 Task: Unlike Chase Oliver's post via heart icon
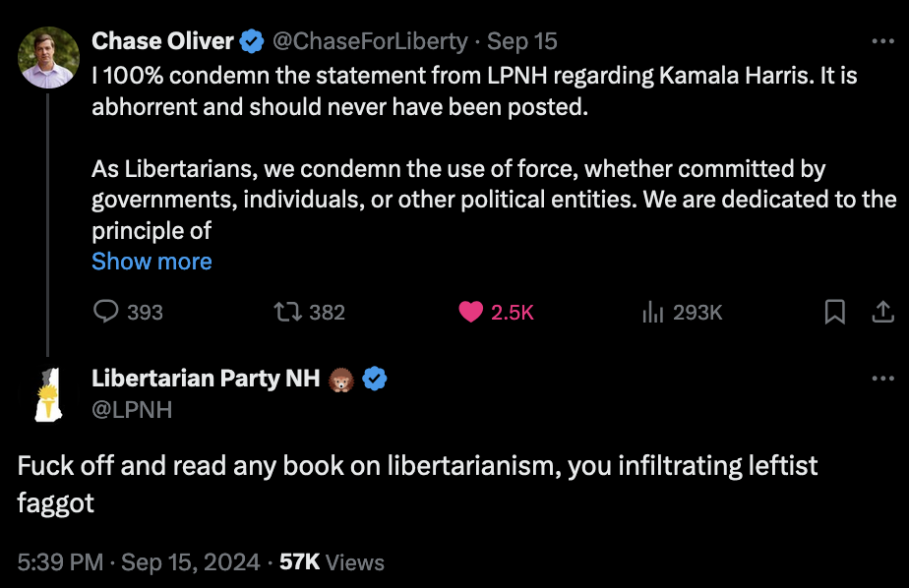pyautogui.click(x=472, y=312)
